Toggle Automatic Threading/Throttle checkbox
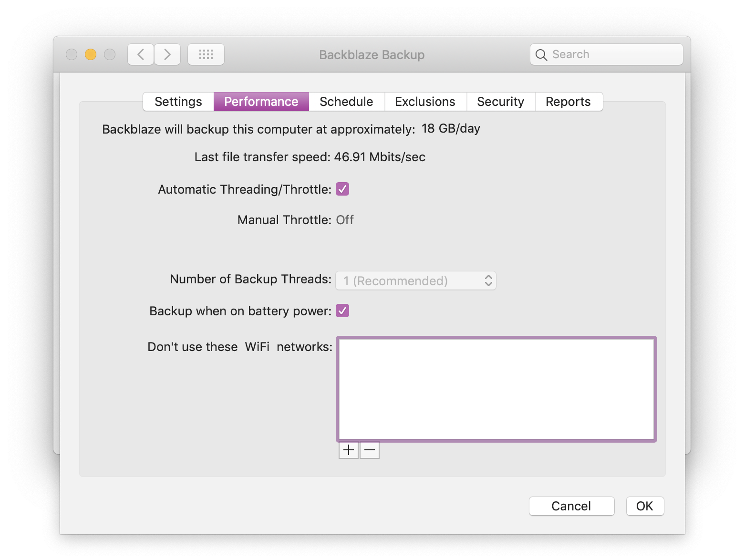The image size is (744, 560). [x=342, y=189]
